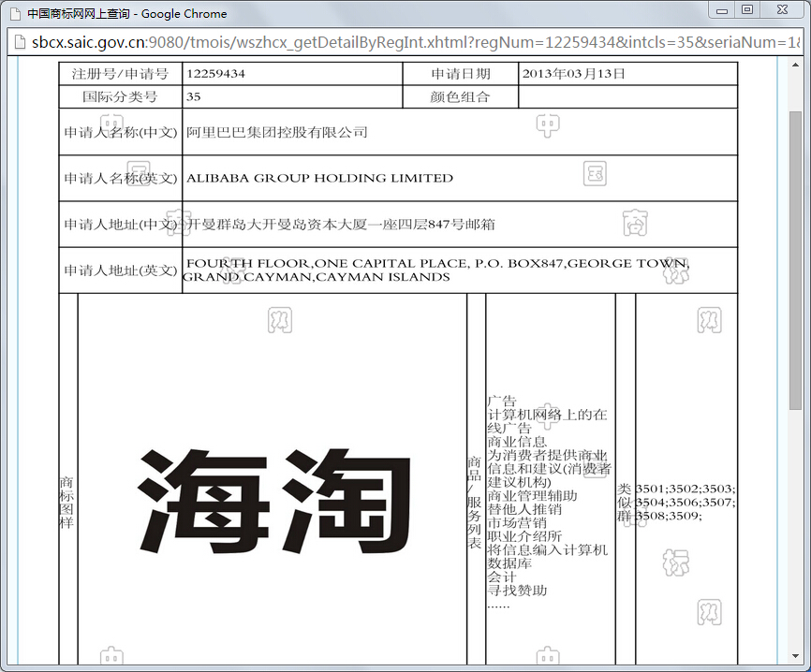Click the 商业信息 service entry

coord(517,442)
